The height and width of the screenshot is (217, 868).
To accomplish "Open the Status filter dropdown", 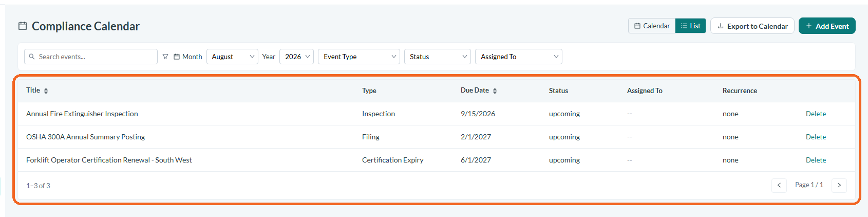I will pos(438,57).
